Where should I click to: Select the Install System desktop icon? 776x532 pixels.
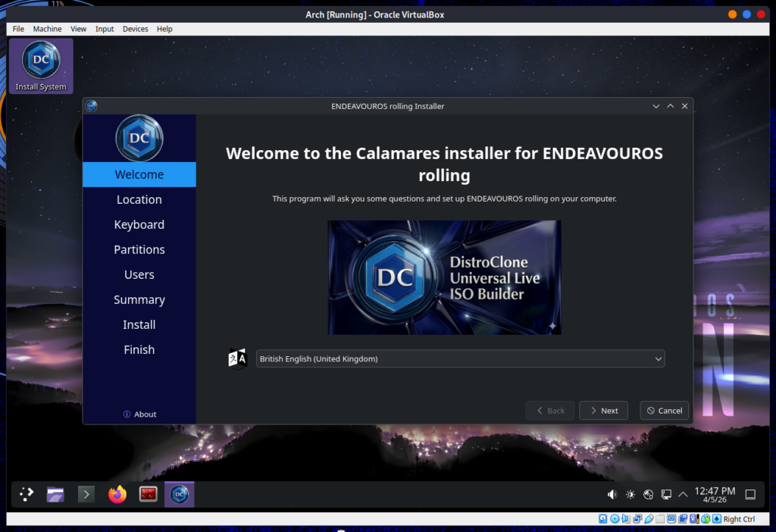pos(40,64)
